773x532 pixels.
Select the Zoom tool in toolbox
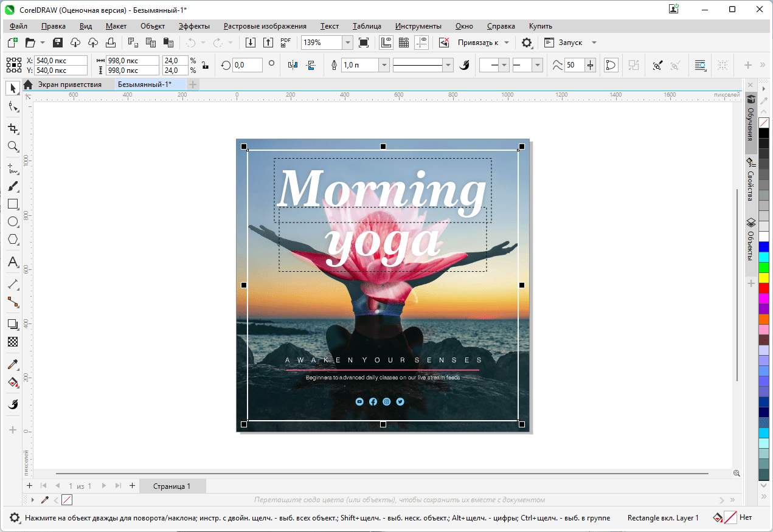tap(12, 147)
